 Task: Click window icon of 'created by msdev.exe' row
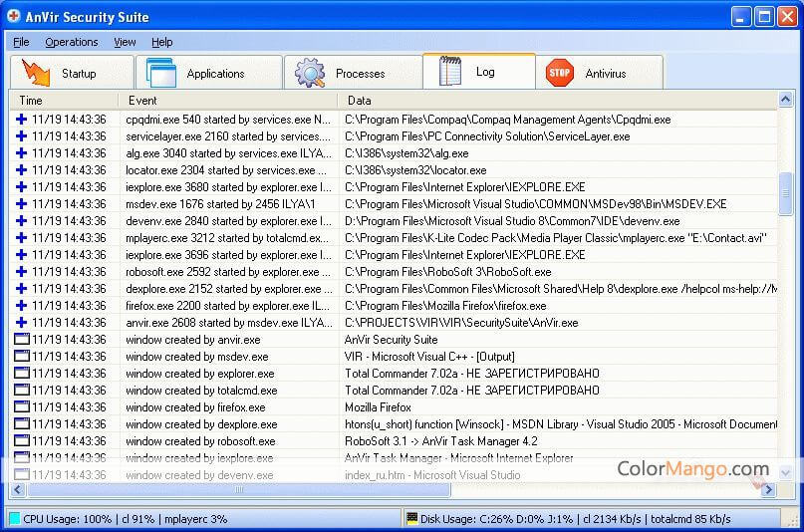[22, 356]
